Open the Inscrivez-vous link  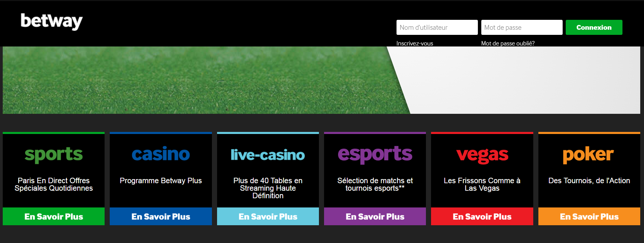415,43
